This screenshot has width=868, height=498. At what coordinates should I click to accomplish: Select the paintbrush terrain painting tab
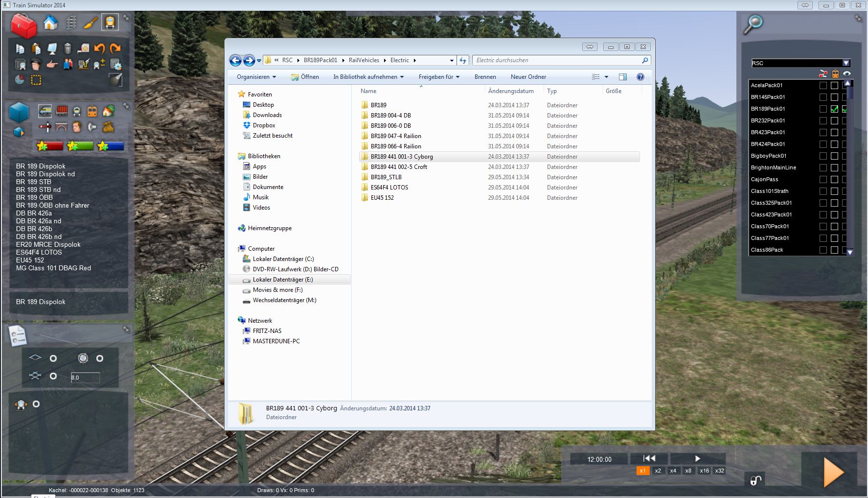(91, 23)
